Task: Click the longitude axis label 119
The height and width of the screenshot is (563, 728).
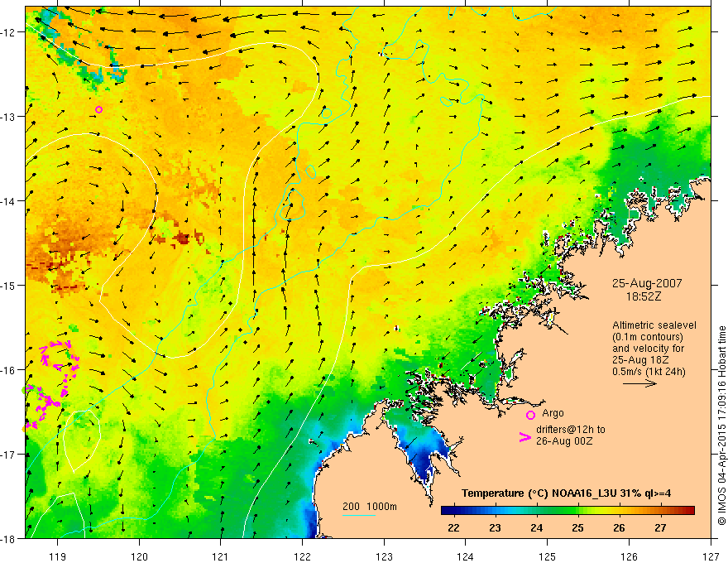Action: coord(58,556)
